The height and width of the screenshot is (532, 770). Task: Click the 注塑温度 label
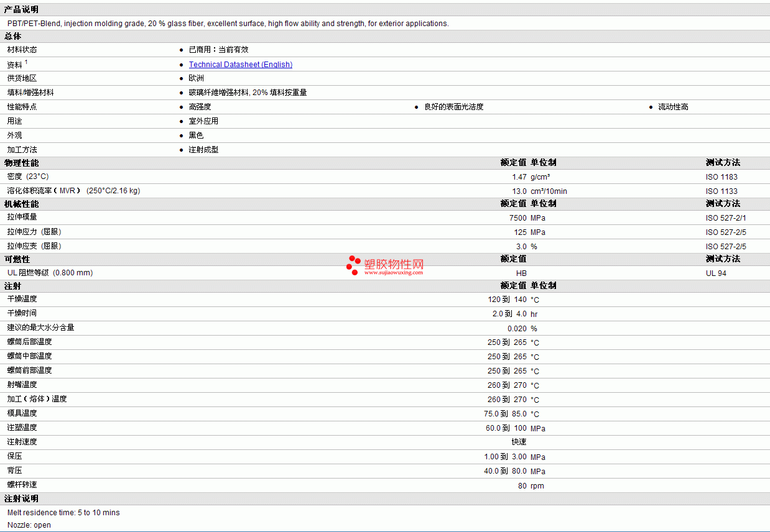(22, 428)
